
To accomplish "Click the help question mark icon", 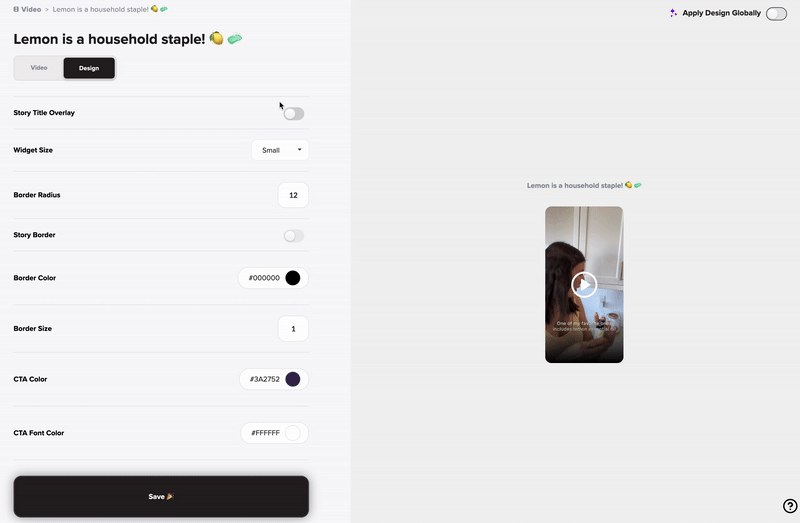I will (790, 506).
